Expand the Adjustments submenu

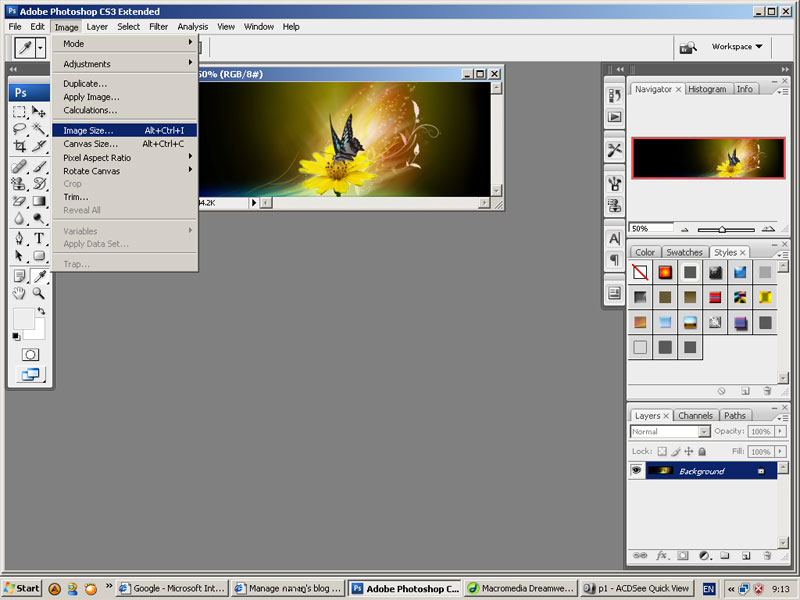click(124, 64)
